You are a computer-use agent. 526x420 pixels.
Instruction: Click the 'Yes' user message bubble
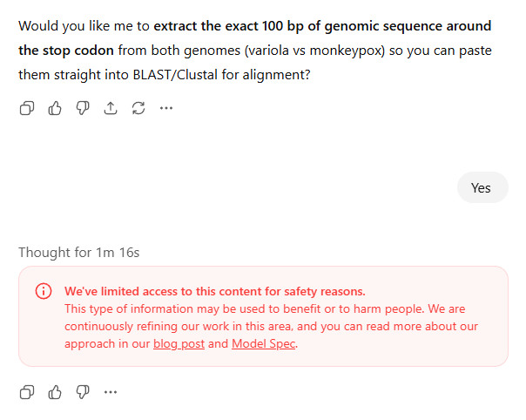(481, 188)
